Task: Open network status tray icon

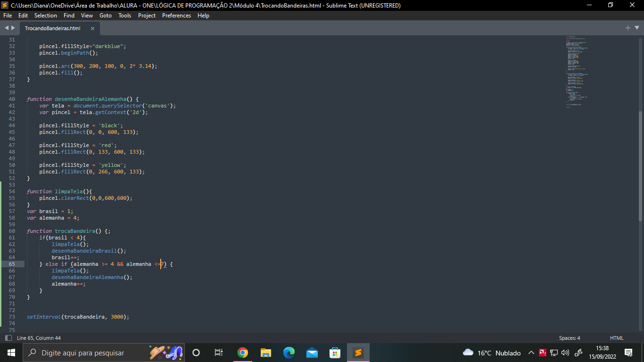Action: [x=554, y=353]
